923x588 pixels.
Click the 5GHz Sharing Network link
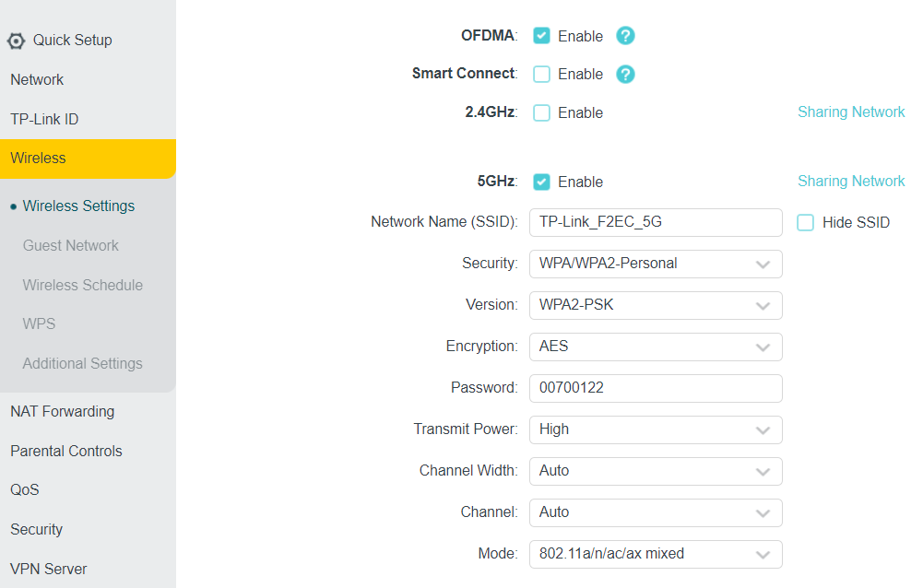pos(851,182)
